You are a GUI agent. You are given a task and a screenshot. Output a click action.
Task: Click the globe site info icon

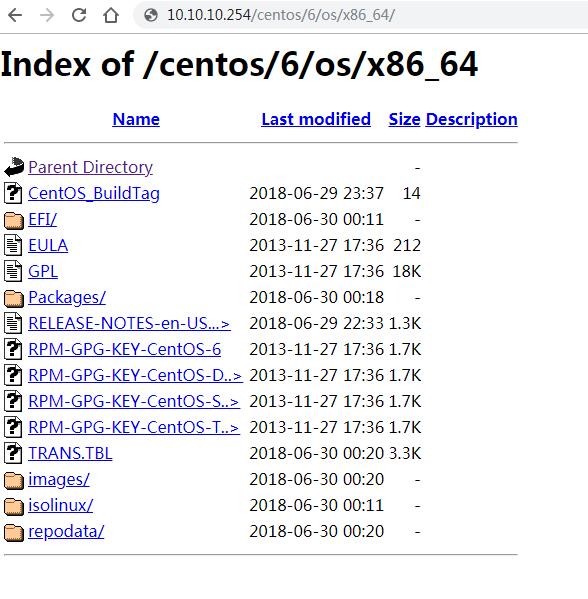[x=151, y=15]
